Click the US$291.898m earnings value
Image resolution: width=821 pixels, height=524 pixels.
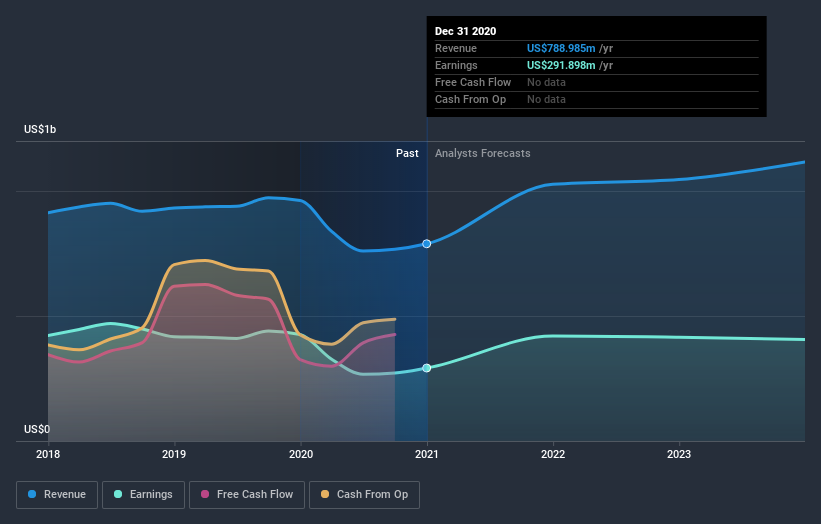click(561, 65)
